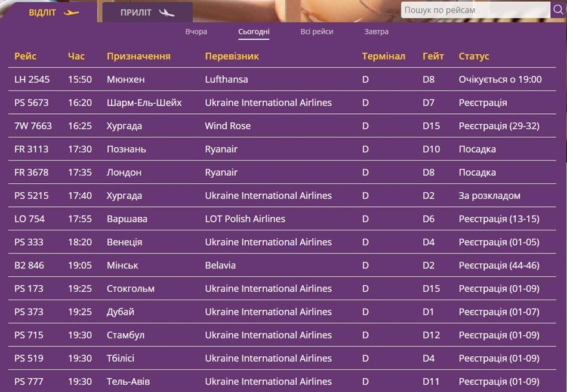Viewport: 567px width, 392px height.
Task: Click status Реєстрація (13-15)
Action: coord(499,219)
